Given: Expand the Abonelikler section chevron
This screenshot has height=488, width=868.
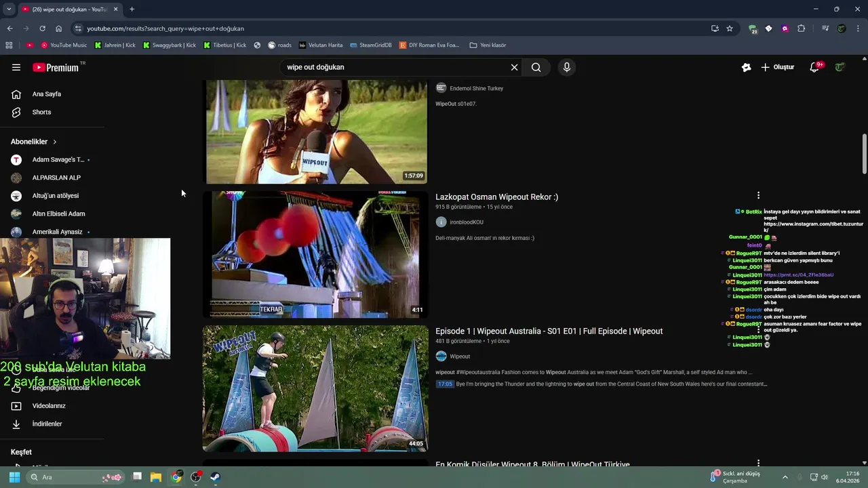Looking at the screenshot, I should pos(54,142).
